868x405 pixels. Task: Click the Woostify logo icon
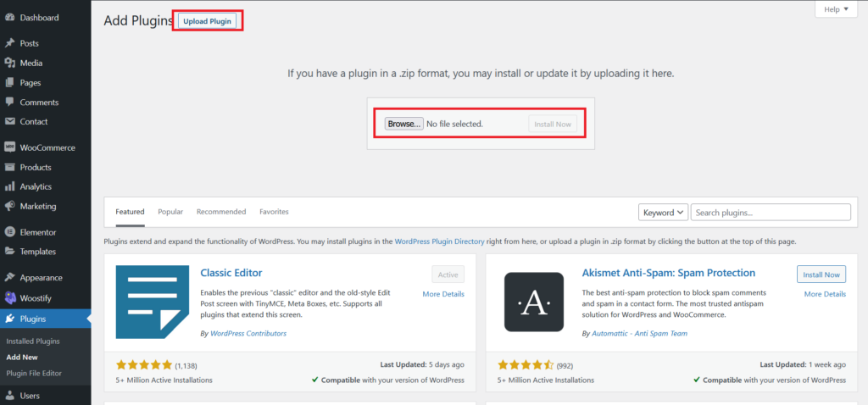click(9, 298)
